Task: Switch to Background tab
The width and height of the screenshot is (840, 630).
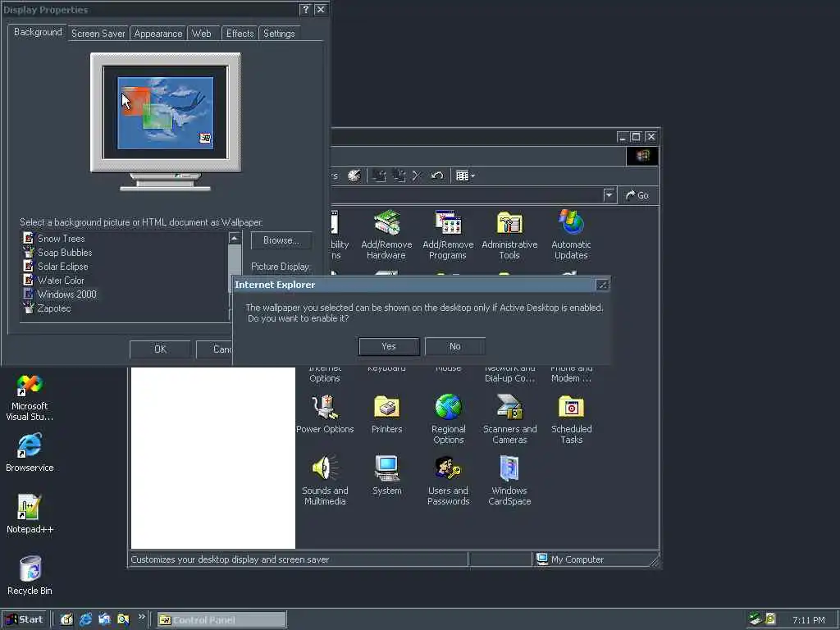Action: (38, 32)
